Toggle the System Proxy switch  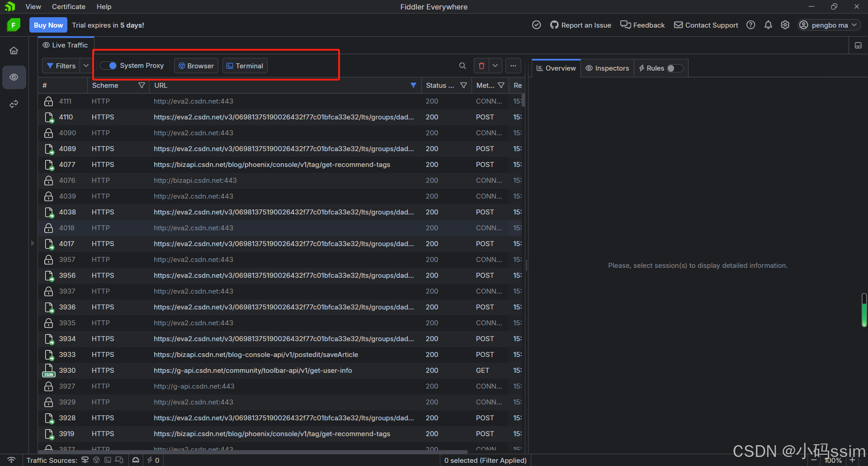pos(108,66)
